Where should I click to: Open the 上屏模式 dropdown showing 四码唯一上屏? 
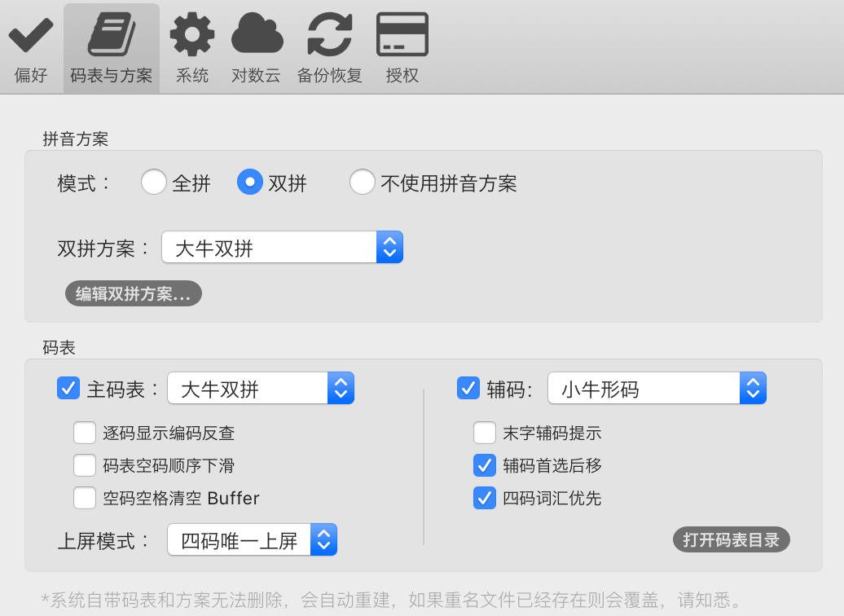(252, 539)
